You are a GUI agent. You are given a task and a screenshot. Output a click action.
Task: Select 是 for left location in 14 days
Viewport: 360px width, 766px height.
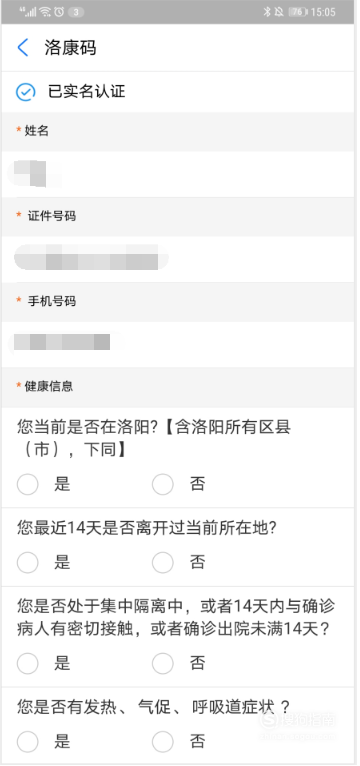pos(27,562)
